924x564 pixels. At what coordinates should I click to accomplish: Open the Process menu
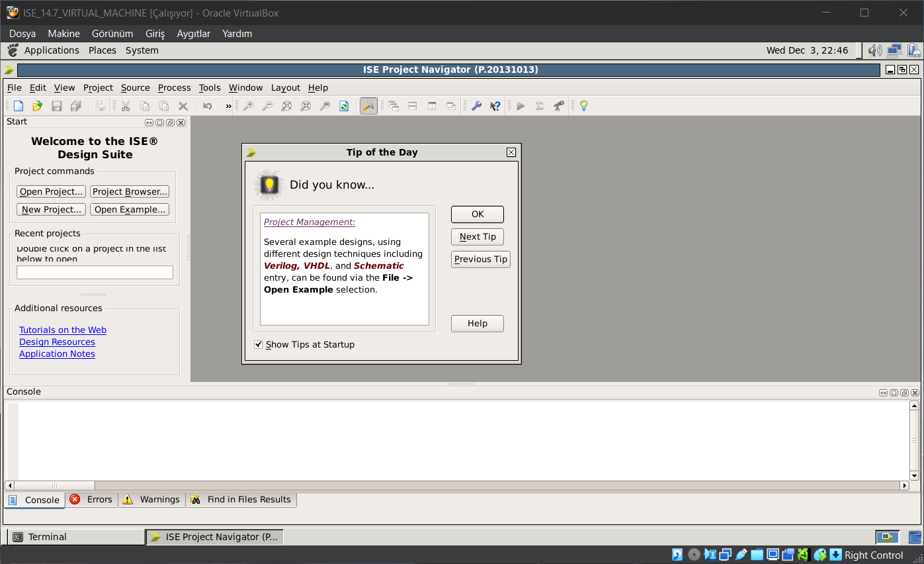[174, 87]
